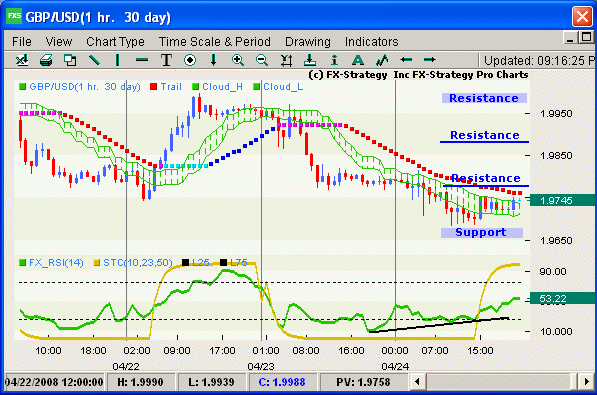This screenshot has width=597, height=395.
Task: Zoom out with magnifier minus icon
Action: click(x=262, y=60)
